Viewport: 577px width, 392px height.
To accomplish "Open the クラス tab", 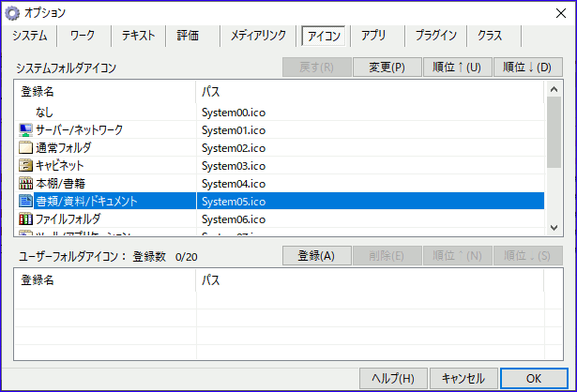I will tap(490, 36).
